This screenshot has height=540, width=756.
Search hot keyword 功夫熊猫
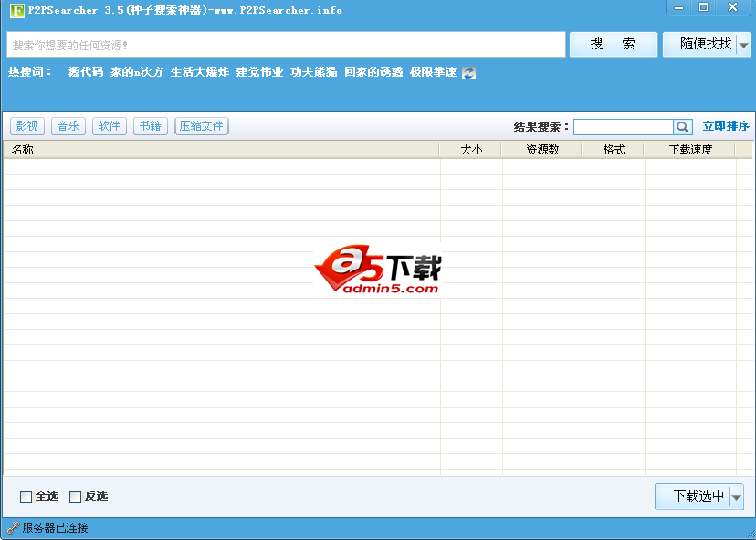point(313,72)
